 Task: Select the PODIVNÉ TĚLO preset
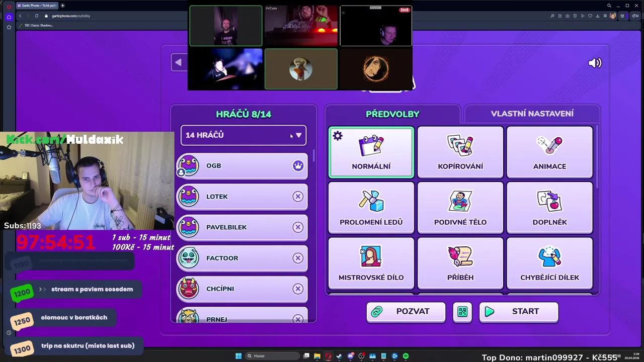(460, 208)
